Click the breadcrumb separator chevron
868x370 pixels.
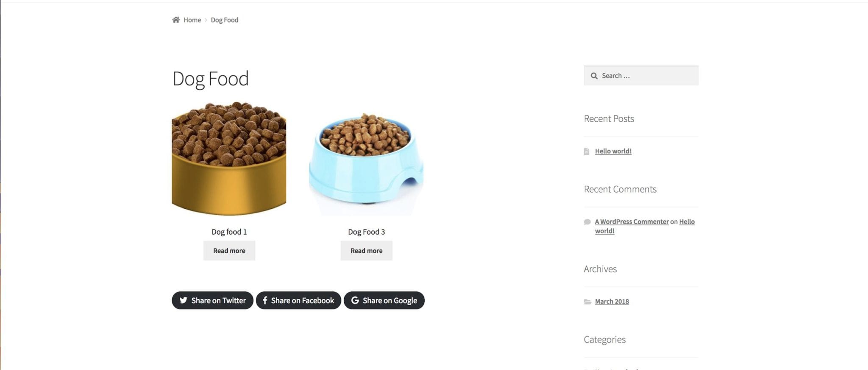tap(206, 20)
